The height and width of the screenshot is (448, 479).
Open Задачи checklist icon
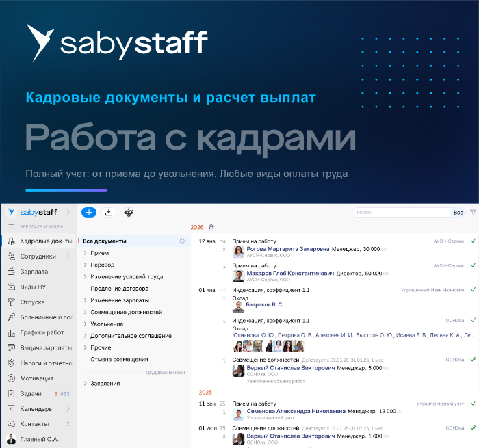(12, 393)
